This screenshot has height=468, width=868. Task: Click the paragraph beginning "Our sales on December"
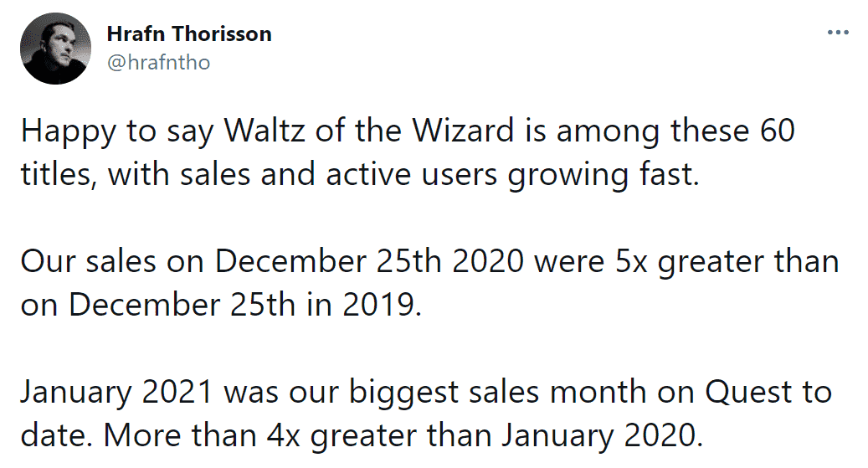(429, 283)
